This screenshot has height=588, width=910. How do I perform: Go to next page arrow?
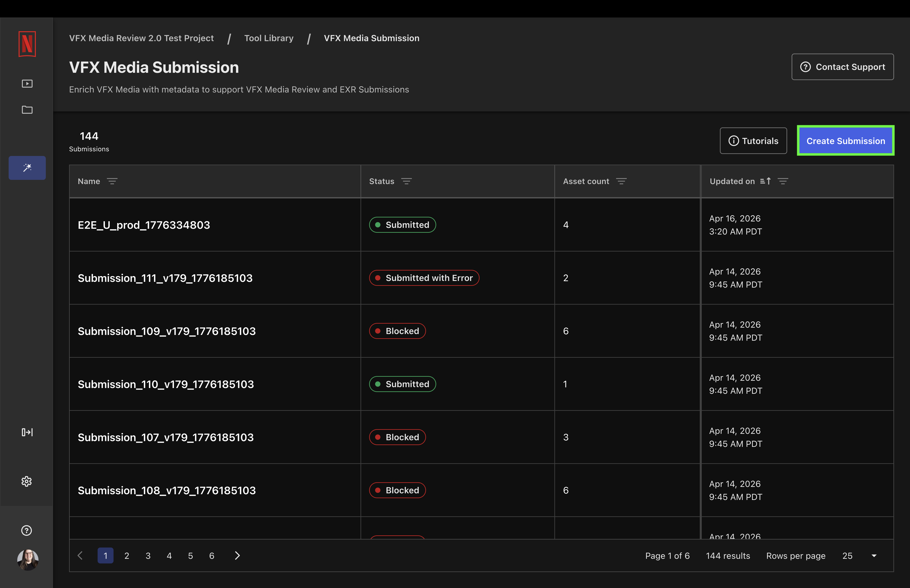(237, 555)
